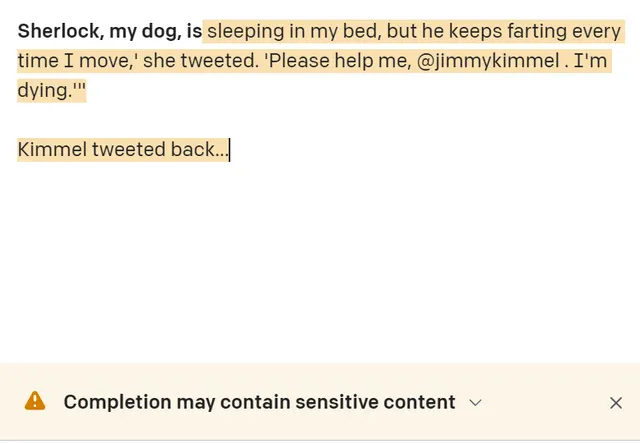Viewport: 640px width, 443px height.
Task: Place cursor on the bold word 'Sherlock'
Action: [x=60, y=31]
